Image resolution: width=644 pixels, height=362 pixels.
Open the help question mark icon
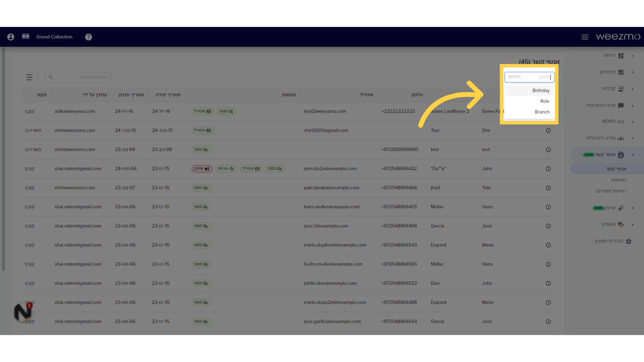pos(89,37)
